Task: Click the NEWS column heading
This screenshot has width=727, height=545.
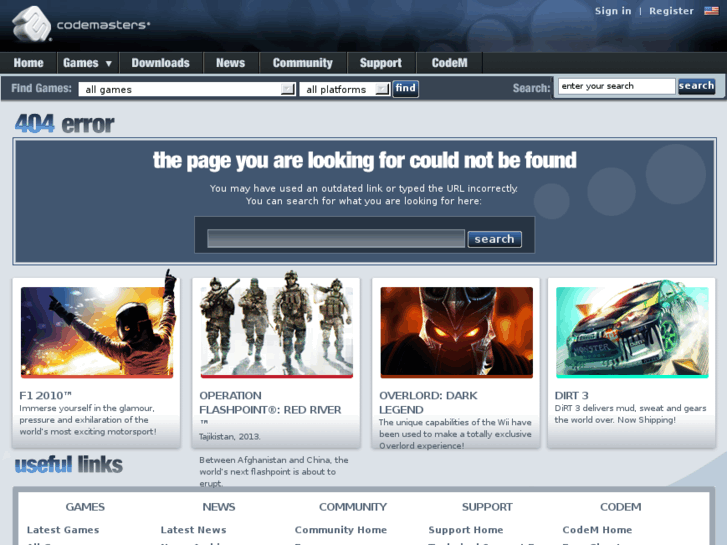Action: point(219,507)
